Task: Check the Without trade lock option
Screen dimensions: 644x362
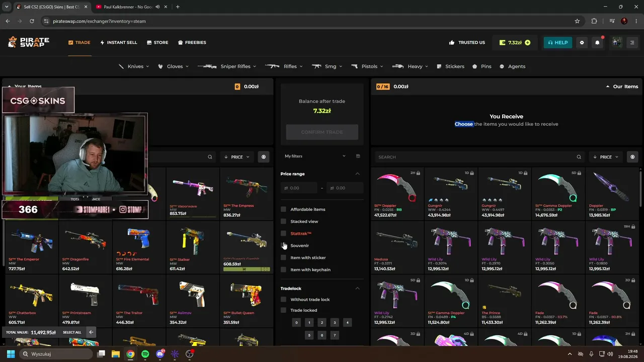Action: pyautogui.click(x=283, y=299)
